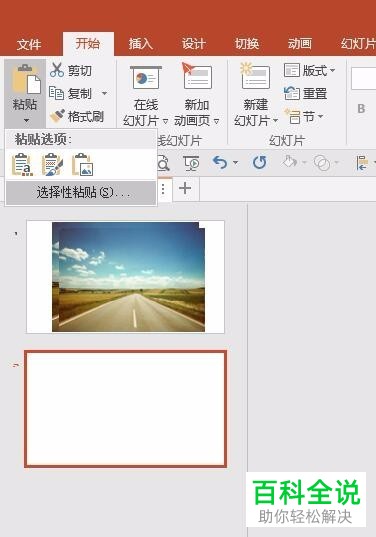Expand the undo history dropdown
376x537 pixels.
(235, 162)
